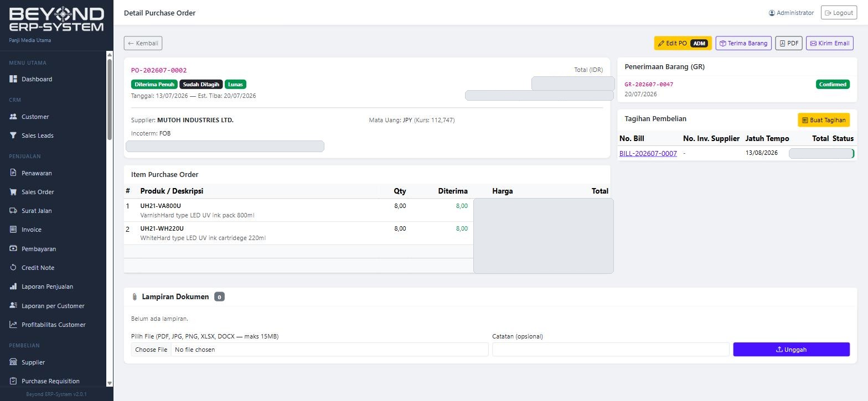The image size is (868, 401).
Task: Go to Customer in the CRM menu
Action: [x=53, y=117]
